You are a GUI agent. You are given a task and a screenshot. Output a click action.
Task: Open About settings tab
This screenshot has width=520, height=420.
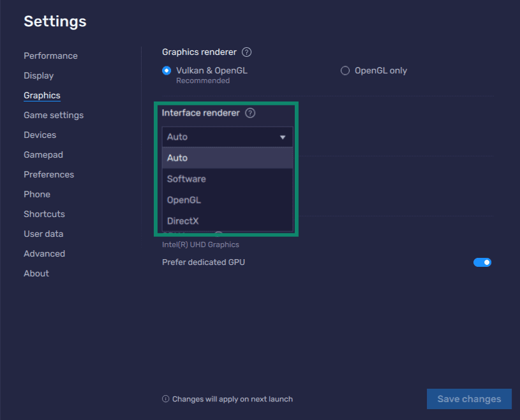36,273
